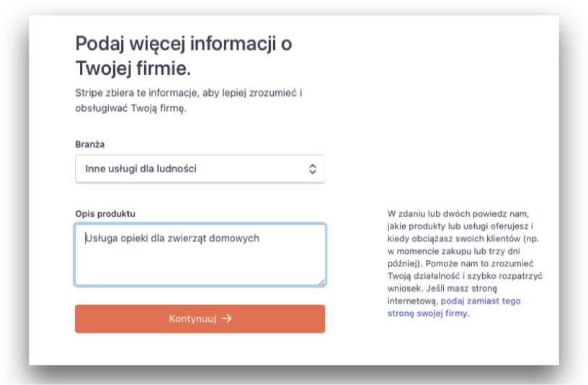Click the Branża field label

tap(89, 144)
